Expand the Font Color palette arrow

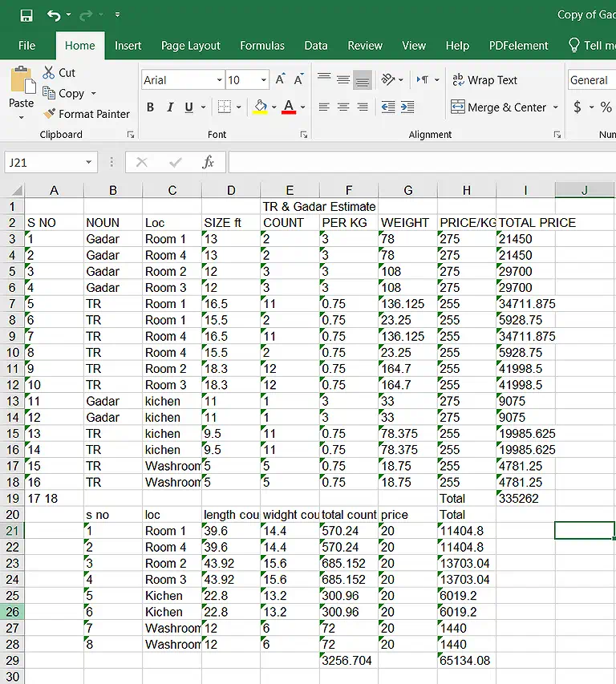302,107
